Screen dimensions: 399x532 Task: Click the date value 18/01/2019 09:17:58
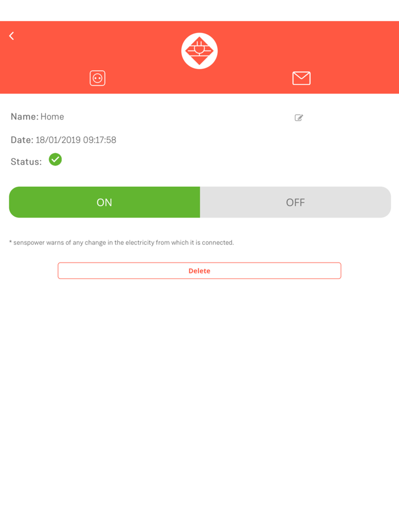[76, 140]
